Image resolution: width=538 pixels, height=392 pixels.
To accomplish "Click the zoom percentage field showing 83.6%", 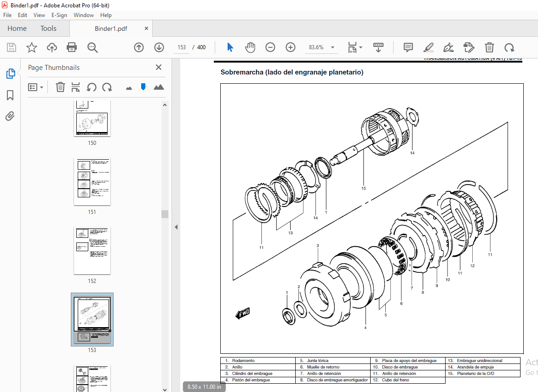I will click(316, 47).
